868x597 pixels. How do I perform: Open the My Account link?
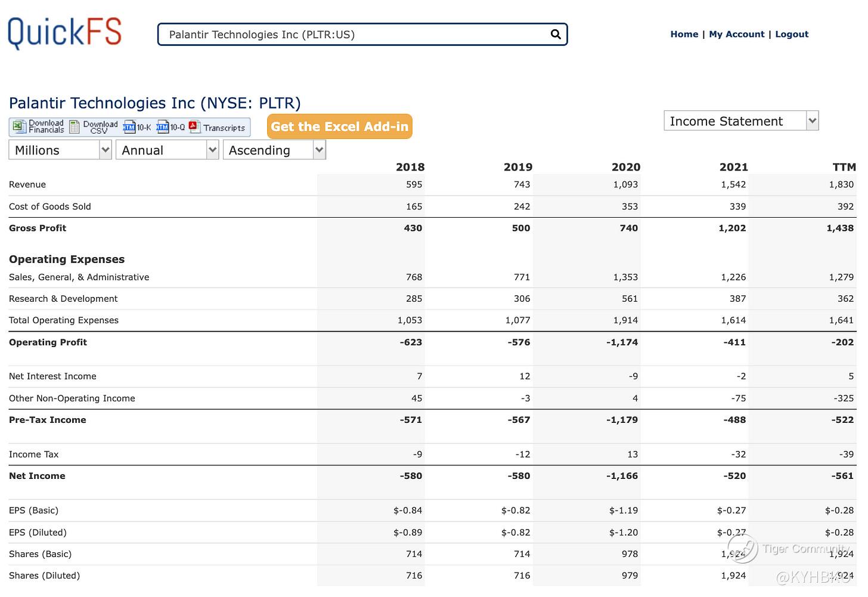click(736, 35)
